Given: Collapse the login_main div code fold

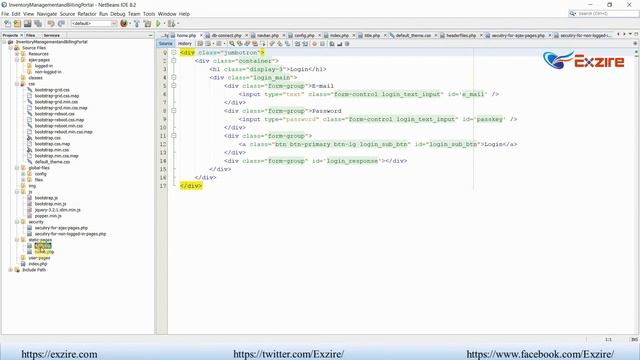Looking at the screenshot, I should click(173, 78).
